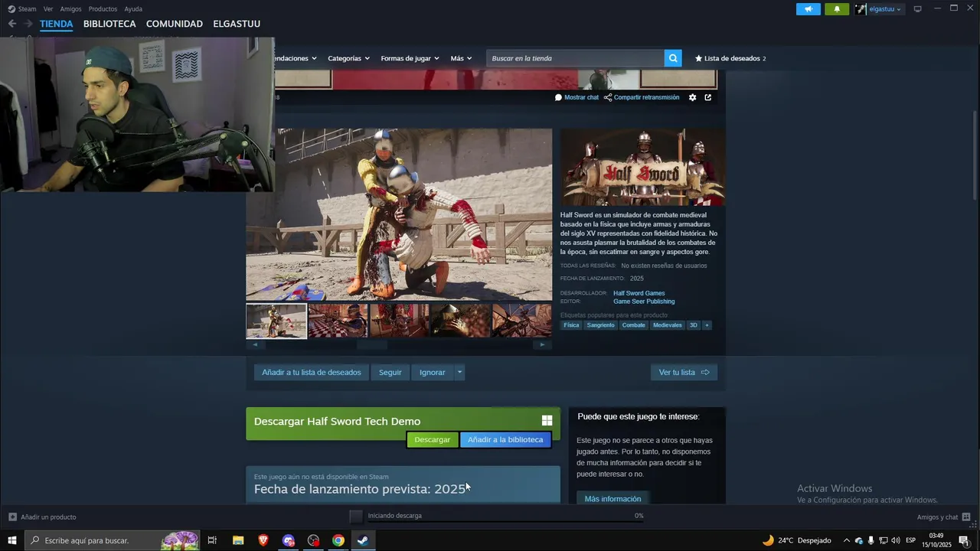
Task: Click the Windows platform icon on demo banner
Action: tap(547, 421)
